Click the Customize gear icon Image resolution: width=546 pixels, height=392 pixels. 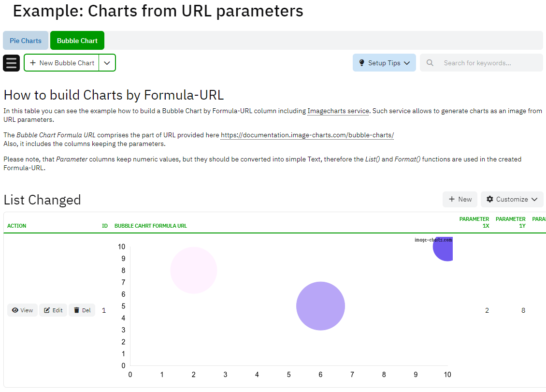tap(490, 199)
